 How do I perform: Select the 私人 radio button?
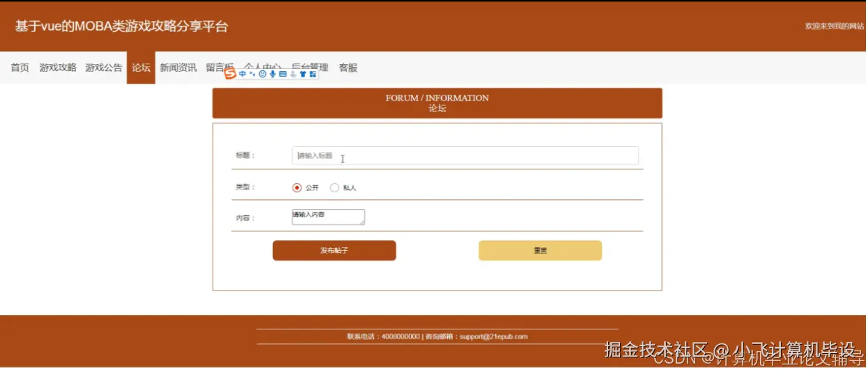334,187
